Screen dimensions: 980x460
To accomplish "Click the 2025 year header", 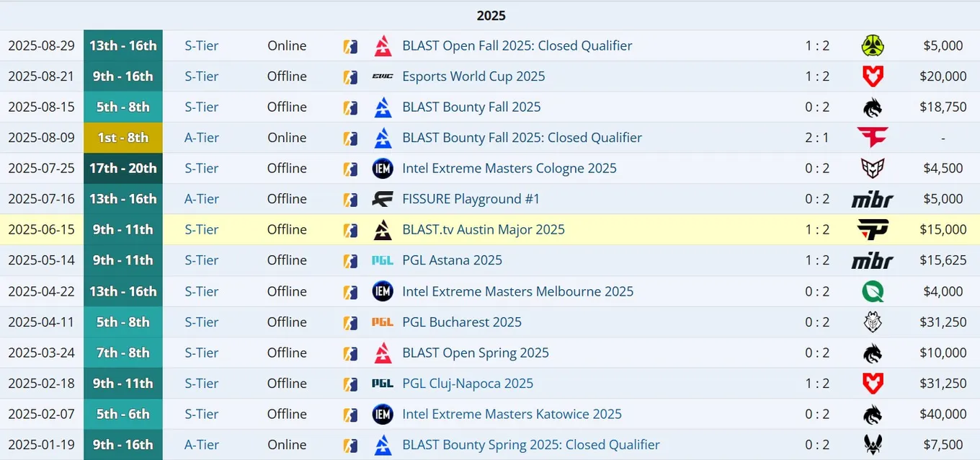I will pyautogui.click(x=491, y=15).
